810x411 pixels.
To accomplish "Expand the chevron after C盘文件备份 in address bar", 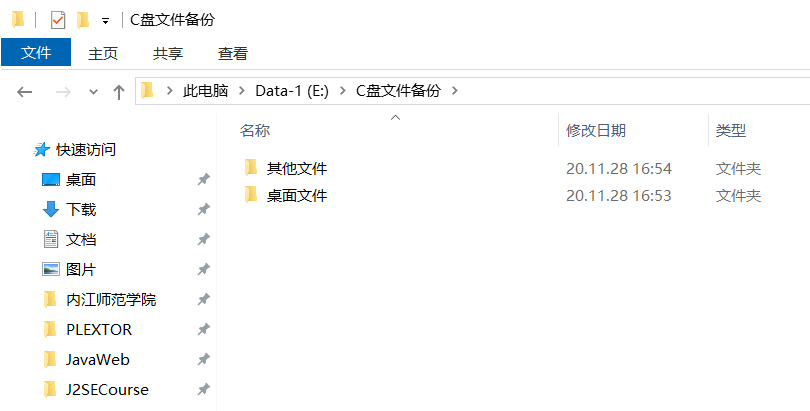I will pyautogui.click(x=455, y=91).
